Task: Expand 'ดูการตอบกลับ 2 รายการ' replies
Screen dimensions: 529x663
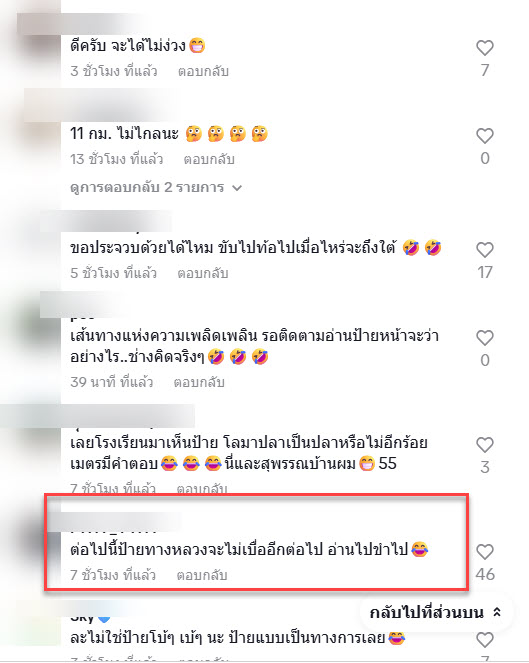Action: (156, 187)
